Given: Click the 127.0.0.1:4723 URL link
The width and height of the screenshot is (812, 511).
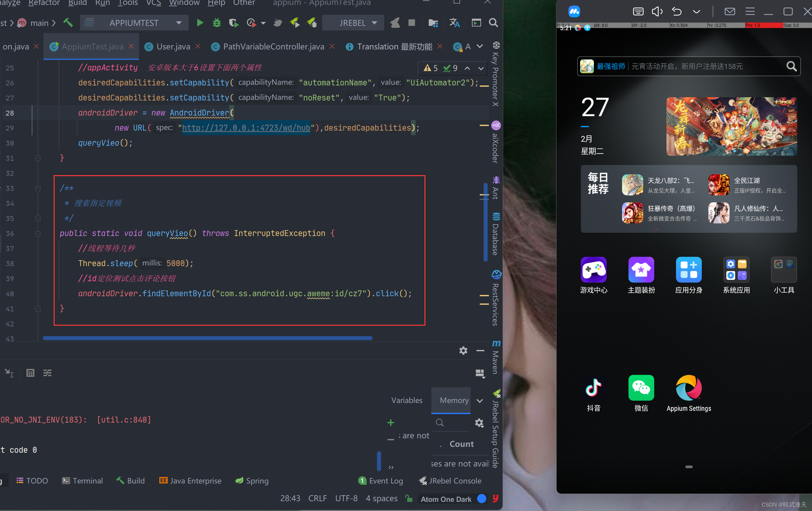Looking at the screenshot, I should 246,128.
